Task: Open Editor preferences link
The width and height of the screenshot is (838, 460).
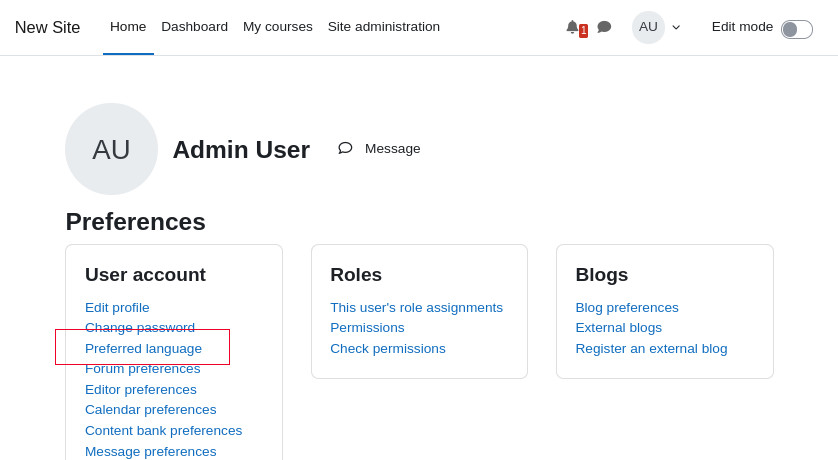Action: click(140, 390)
